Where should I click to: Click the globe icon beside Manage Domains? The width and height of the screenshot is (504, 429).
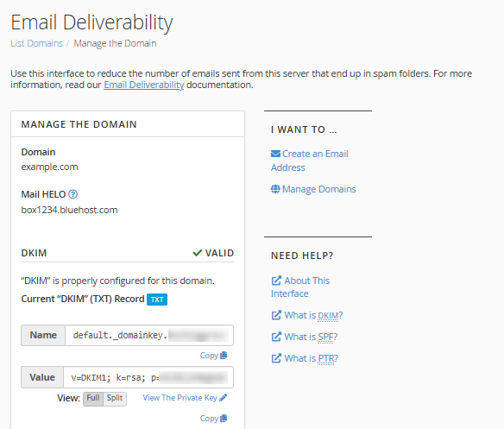tap(275, 189)
